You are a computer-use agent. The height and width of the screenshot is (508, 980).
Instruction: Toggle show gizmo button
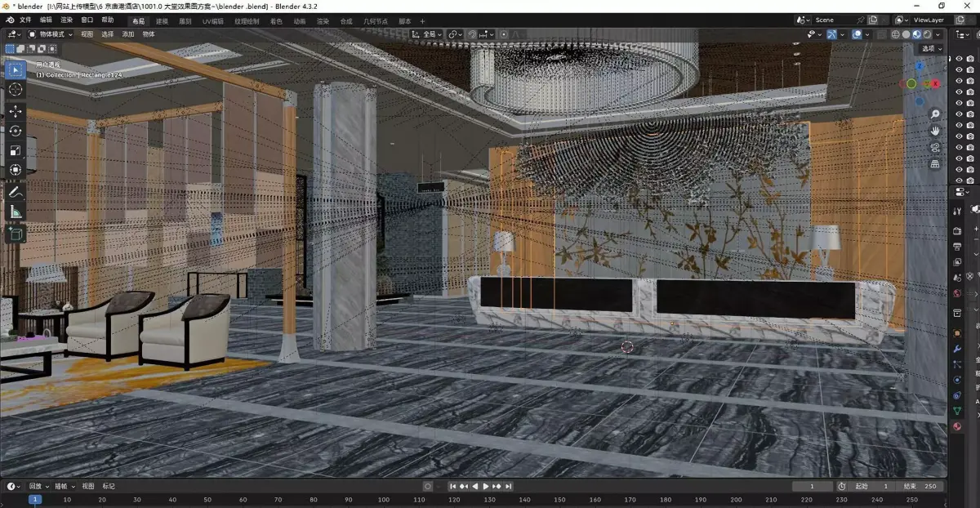[831, 34]
